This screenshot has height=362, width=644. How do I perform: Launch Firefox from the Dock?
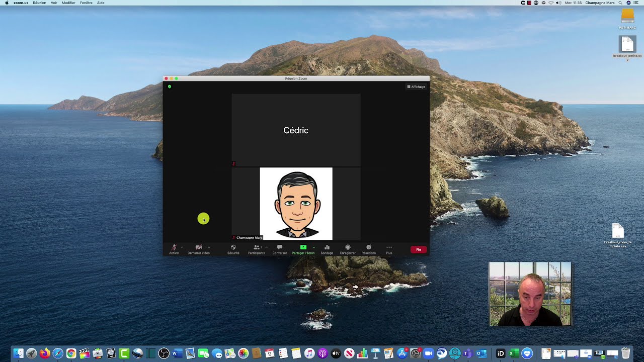point(45,353)
